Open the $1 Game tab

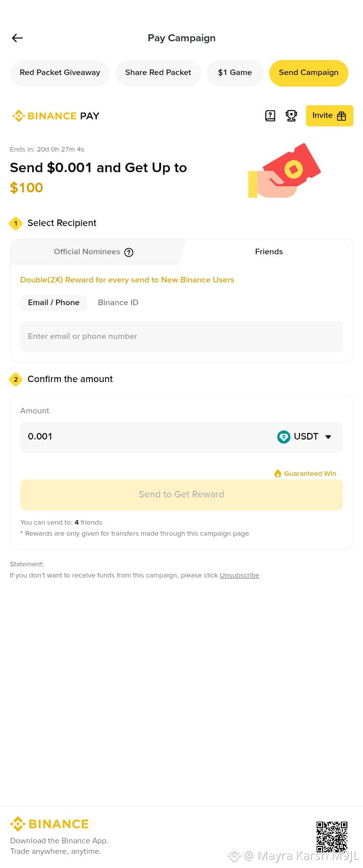[x=235, y=73]
